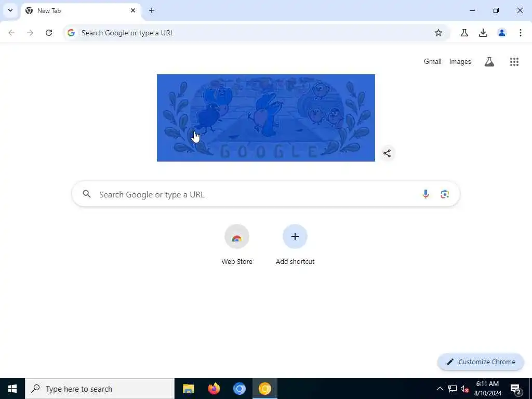The height and width of the screenshot is (399, 532).
Task: Open Search Labs flask on page
Action: 489,62
